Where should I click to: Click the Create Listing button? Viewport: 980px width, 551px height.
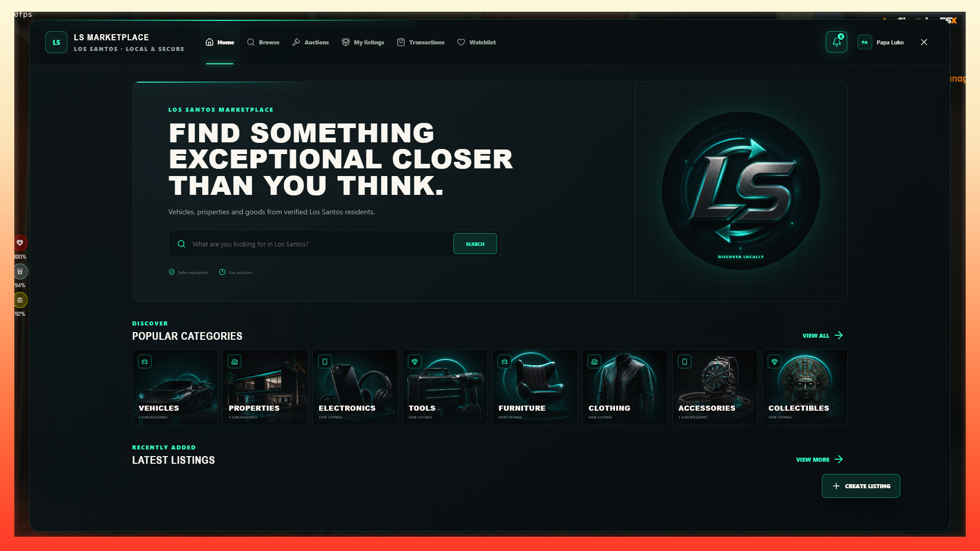[x=861, y=486]
